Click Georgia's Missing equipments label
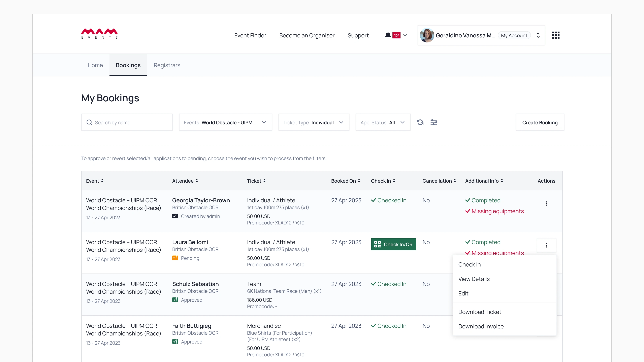Viewport: 644px width, 362px height. click(494, 211)
